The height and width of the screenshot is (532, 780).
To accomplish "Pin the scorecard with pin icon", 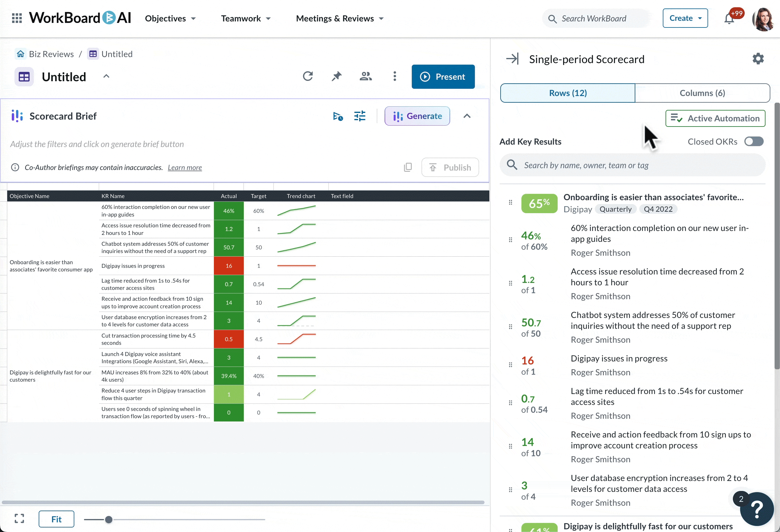I will tap(336, 76).
